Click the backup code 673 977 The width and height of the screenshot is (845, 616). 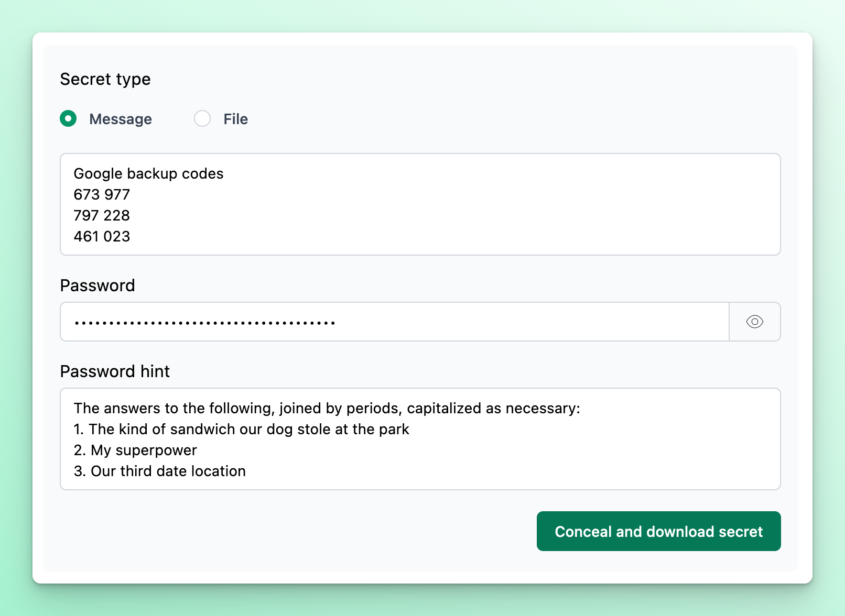coord(102,194)
